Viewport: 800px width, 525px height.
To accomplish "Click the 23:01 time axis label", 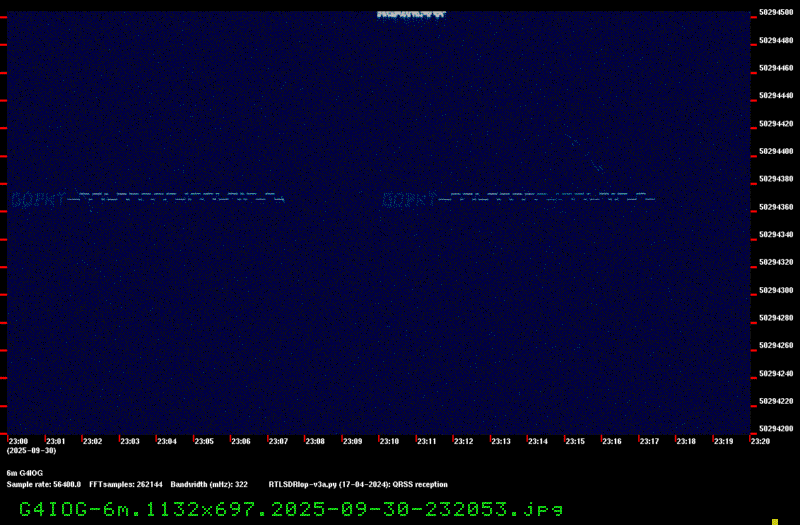I will tap(56, 441).
